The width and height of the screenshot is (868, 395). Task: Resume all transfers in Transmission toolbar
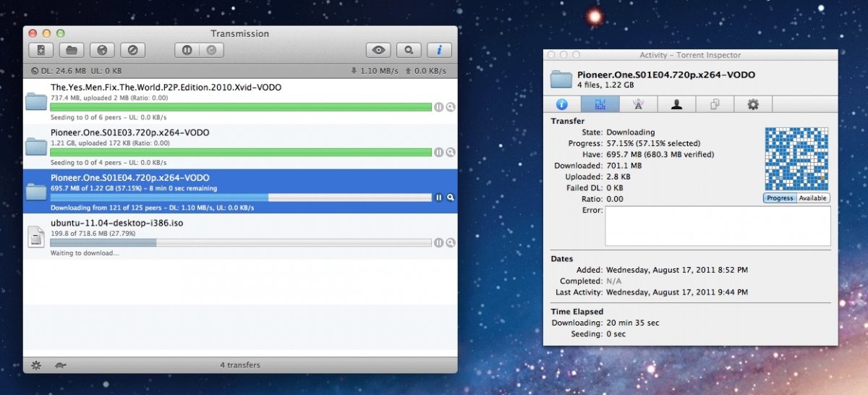pyautogui.click(x=211, y=50)
